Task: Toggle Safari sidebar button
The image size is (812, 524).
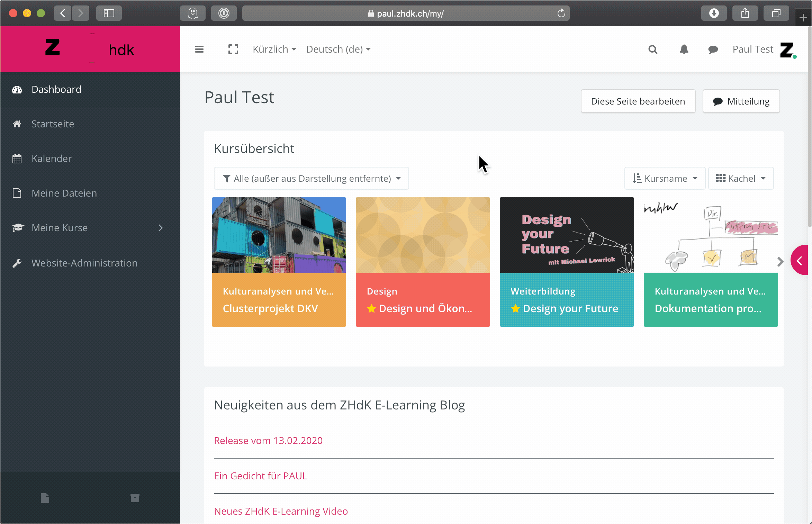Action: click(109, 13)
